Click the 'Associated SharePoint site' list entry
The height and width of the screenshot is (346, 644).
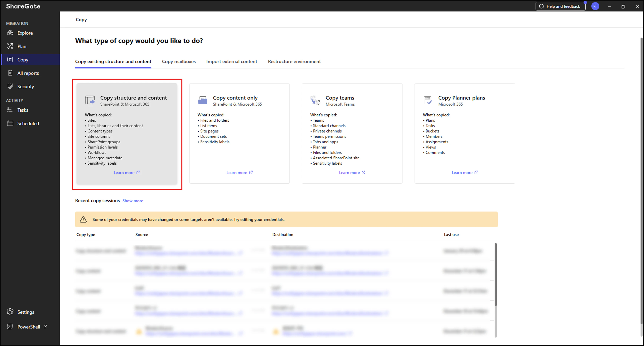[336, 158]
